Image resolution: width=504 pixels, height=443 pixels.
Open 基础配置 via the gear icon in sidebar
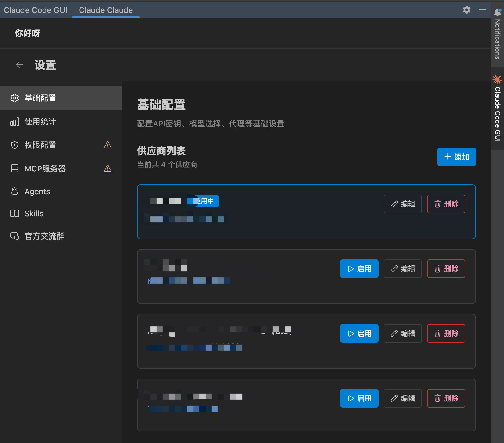pyautogui.click(x=15, y=98)
